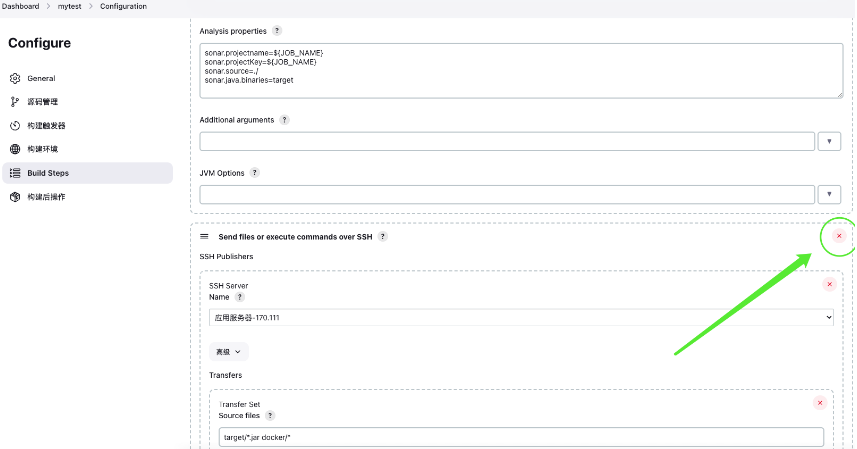Expand JVM Options field with arrow button
This screenshot has width=857, height=449.
coord(829,194)
